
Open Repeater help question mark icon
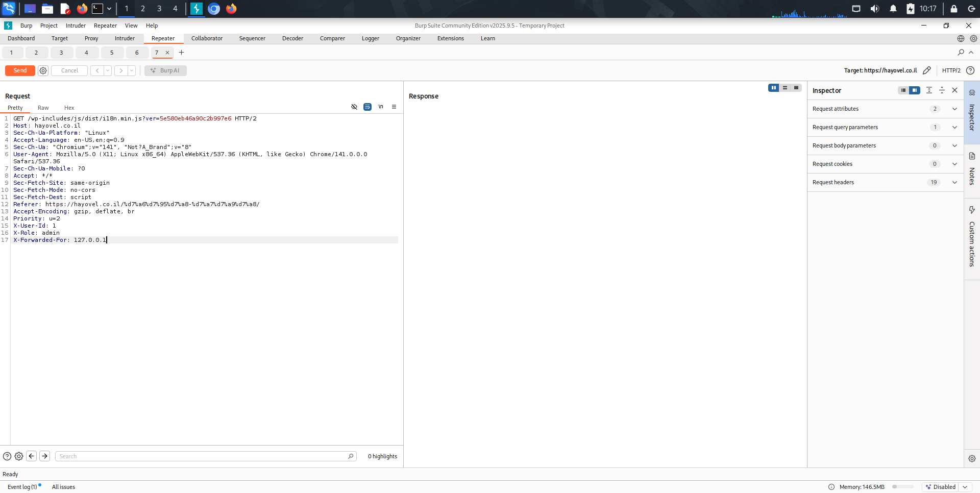pos(970,70)
